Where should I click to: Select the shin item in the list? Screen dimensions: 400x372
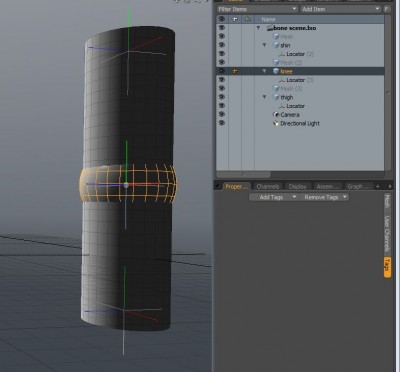(x=300, y=45)
